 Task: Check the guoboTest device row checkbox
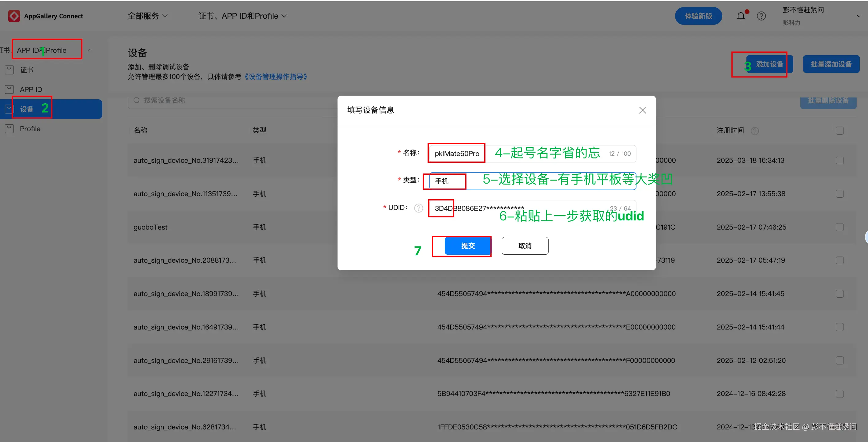point(839,227)
